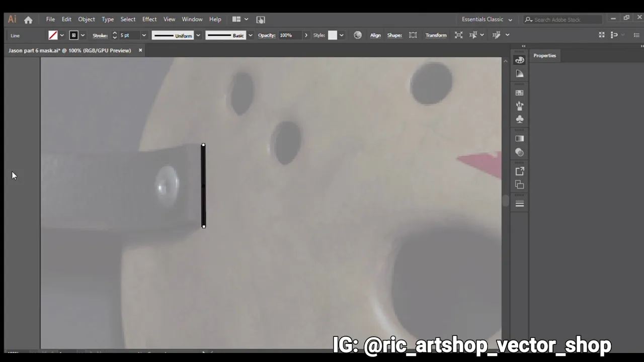Click the Isolate Selected Object icon
644x362 pixels.
pyautogui.click(x=458, y=35)
